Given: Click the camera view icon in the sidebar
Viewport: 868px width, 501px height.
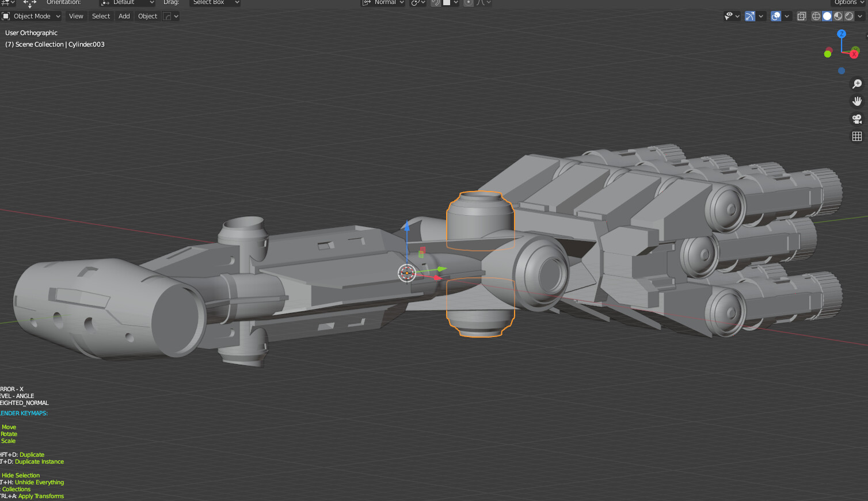Looking at the screenshot, I should 857,119.
